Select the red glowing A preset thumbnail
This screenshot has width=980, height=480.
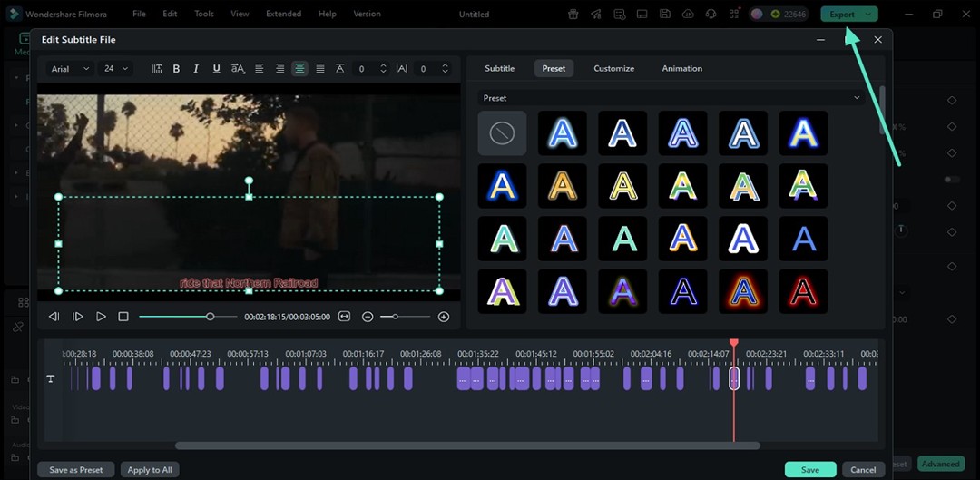(803, 291)
